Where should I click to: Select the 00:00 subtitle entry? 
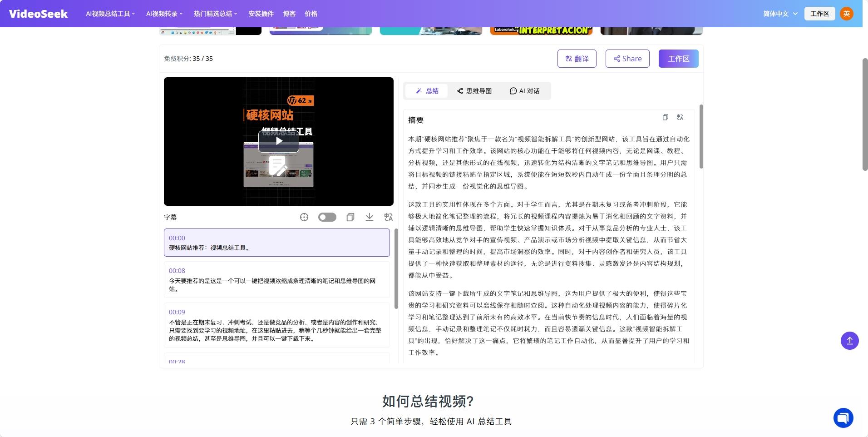[276, 243]
